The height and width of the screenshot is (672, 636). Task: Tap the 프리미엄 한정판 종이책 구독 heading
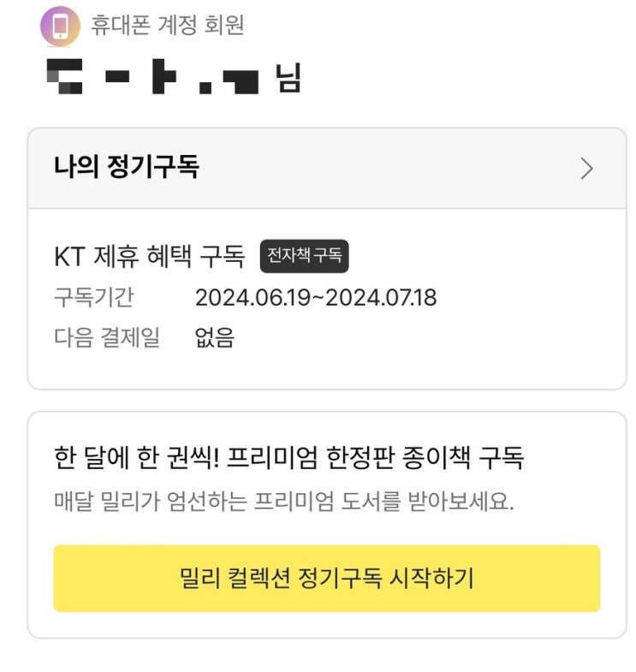click(x=288, y=458)
